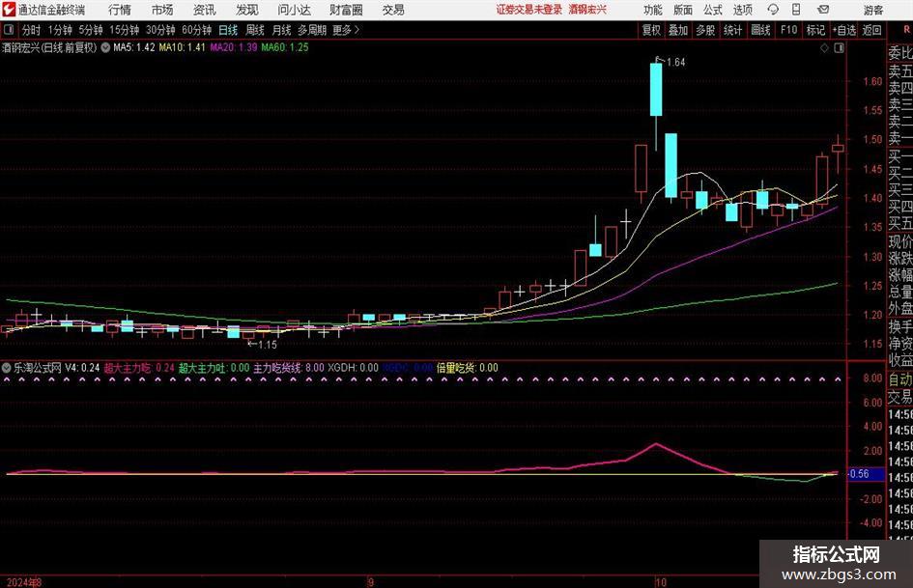Click the 倍量吃货: 0.00 label
The height and width of the screenshot is (588, 913).
[x=467, y=367]
